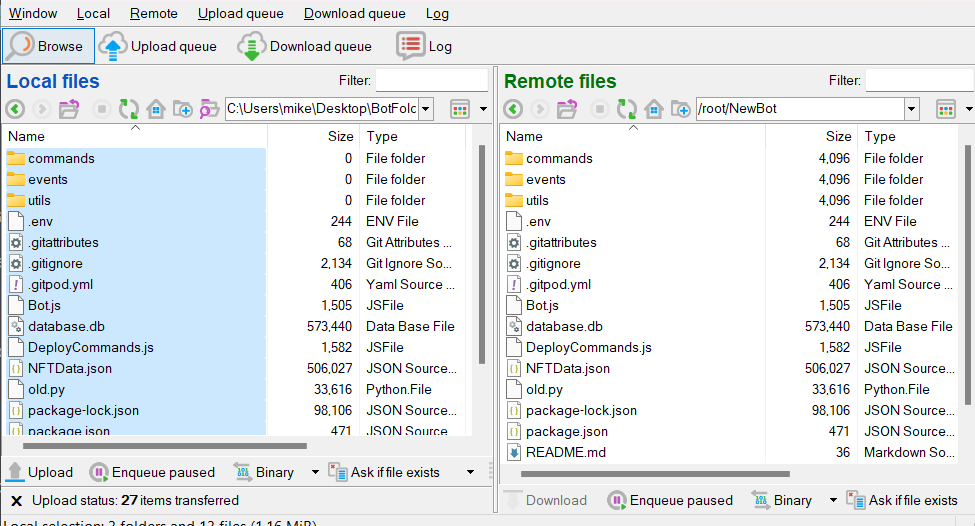Open the Remote menu
This screenshot has width=975, height=526.
(153, 13)
